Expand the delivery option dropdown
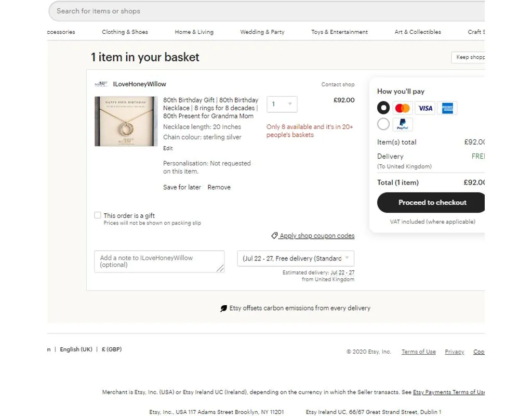The image size is (532, 416). [296, 258]
